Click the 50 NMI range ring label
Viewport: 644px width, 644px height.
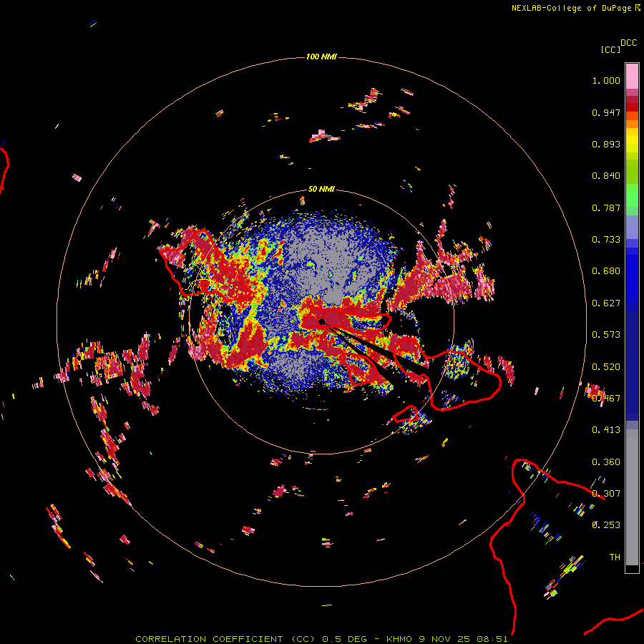321,189
